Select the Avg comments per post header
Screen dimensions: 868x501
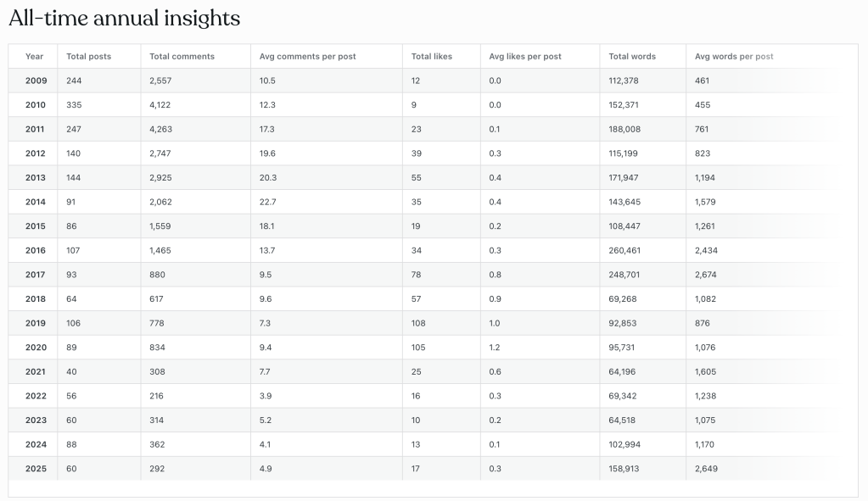308,57
